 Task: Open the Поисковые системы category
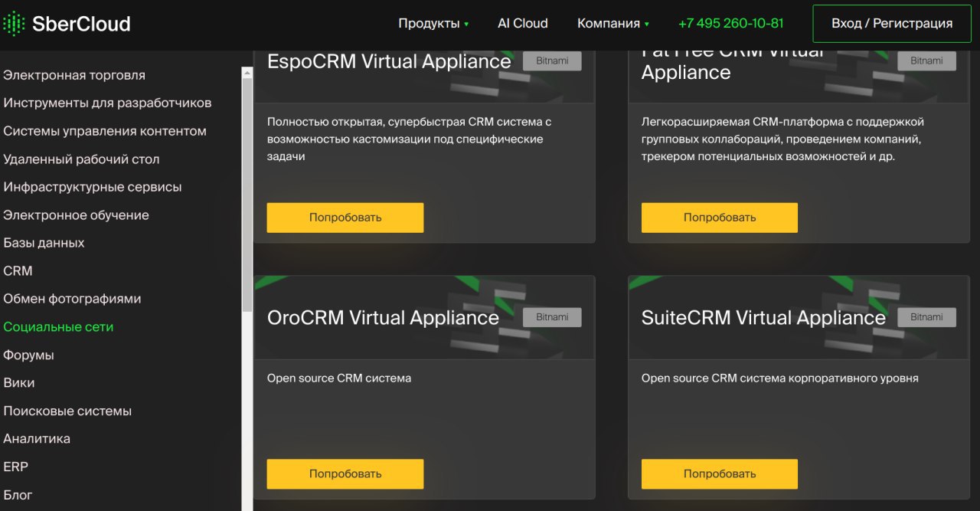pyautogui.click(x=67, y=411)
